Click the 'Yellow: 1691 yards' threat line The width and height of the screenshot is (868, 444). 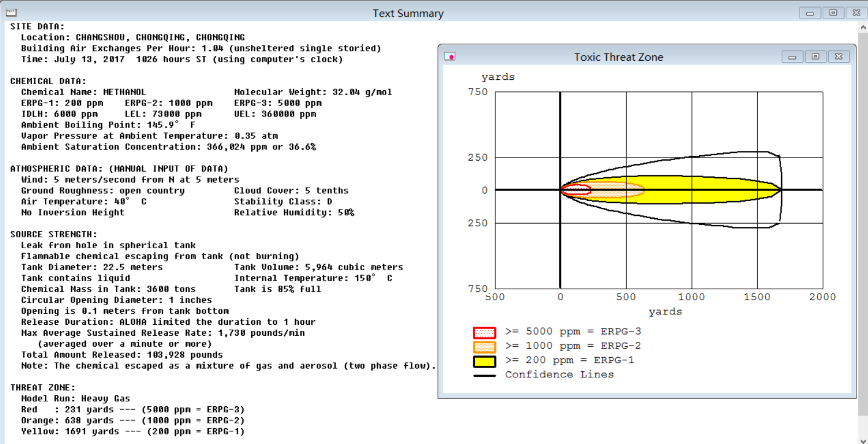[133, 431]
